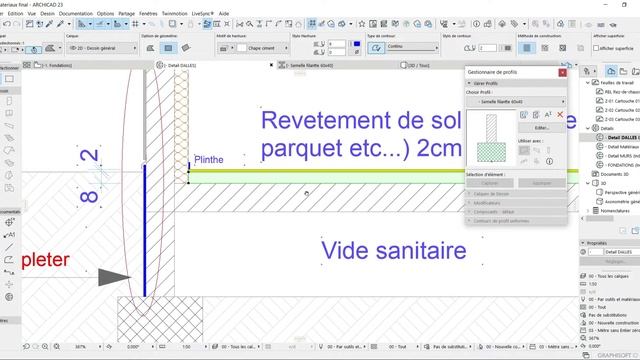The width and height of the screenshot is (640, 360).
Task: Click the Capturer button
Action: coord(490,183)
